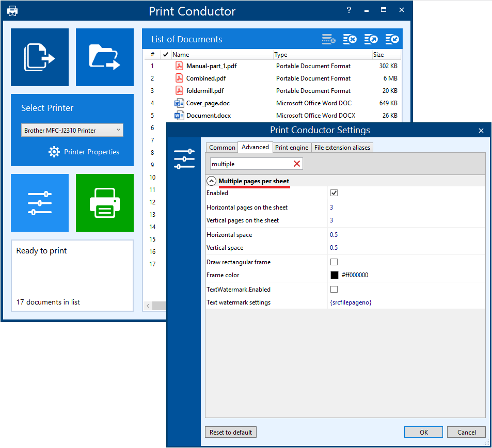Clear the search with the red X
492x448 pixels.
297,164
